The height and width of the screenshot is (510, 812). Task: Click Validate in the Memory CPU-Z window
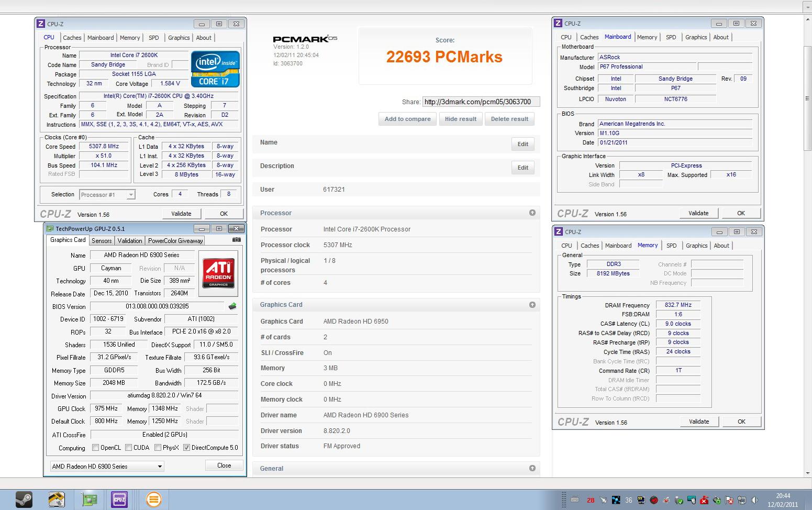pyautogui.click(x=699, y=422)
